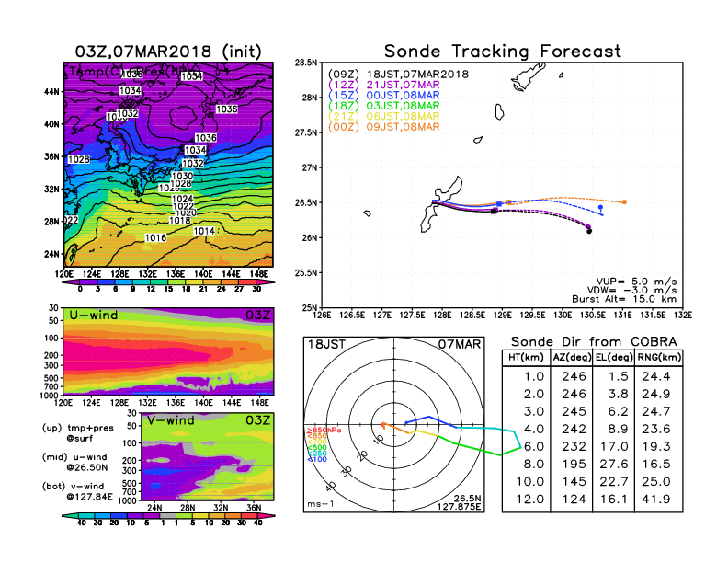Click elevation value 8.9 in the table

point(618,429)
